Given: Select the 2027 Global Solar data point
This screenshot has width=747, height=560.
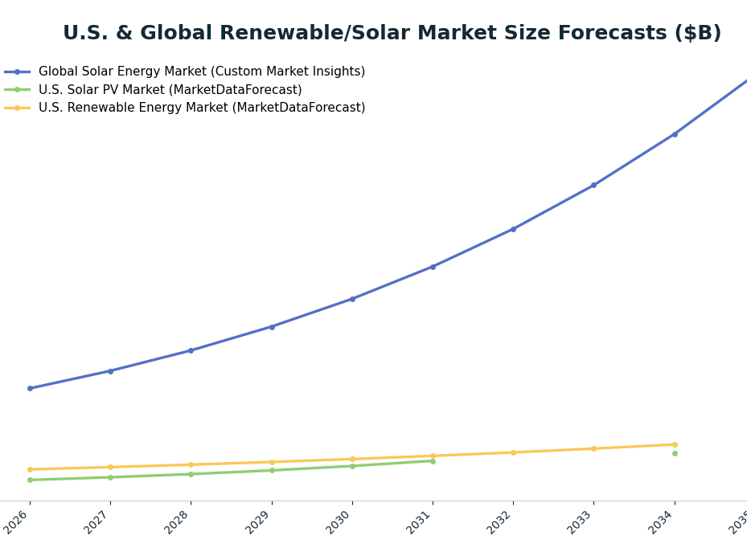Looking at the screenshot, I should 110,371.
